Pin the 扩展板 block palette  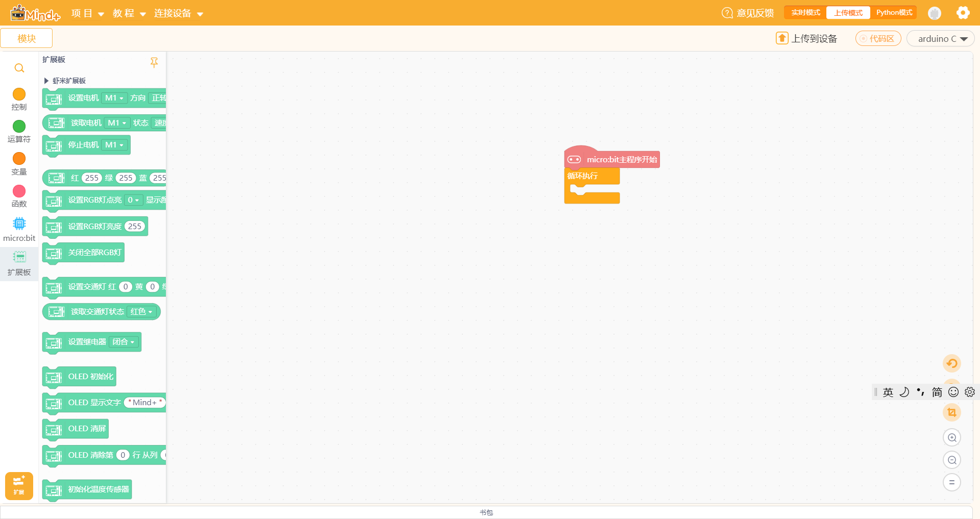[x=154, y=62]
